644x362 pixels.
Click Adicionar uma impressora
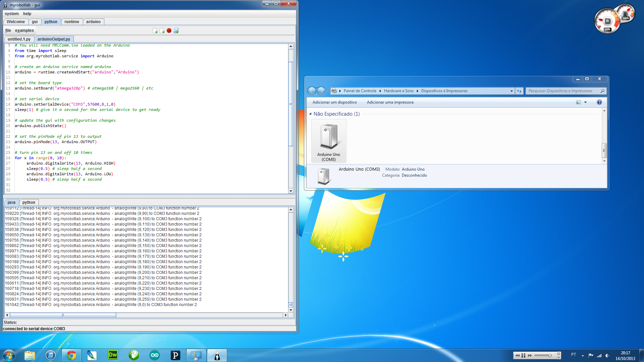point(390,102)
